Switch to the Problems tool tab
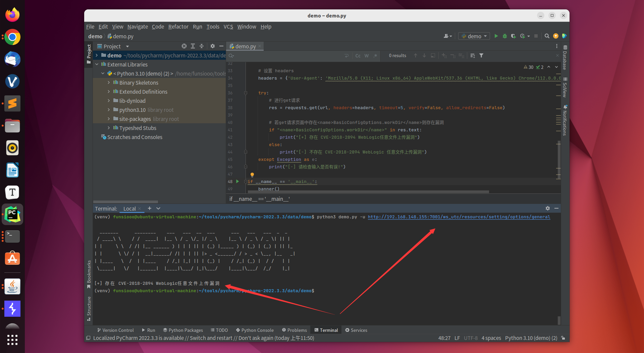644x353 pixels. point(294,330)
